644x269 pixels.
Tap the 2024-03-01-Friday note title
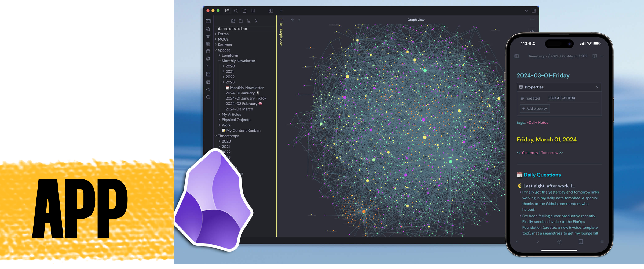(543, 75)
